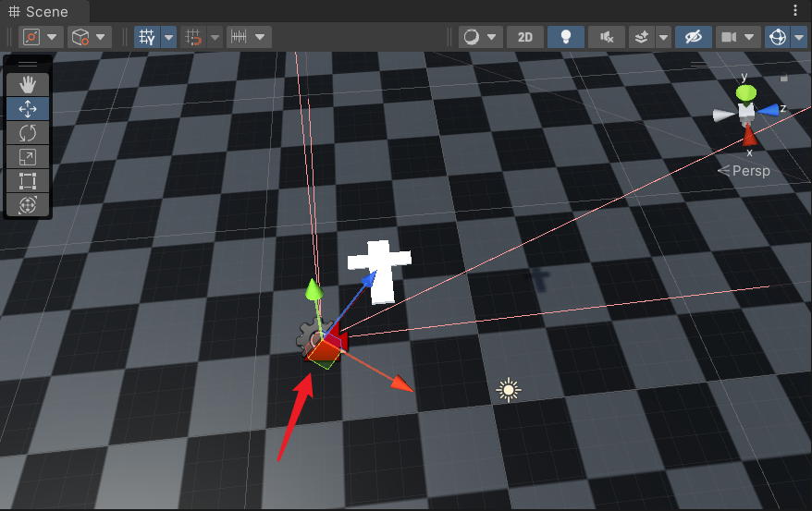Screen dimensions: 812x511
Task: Click the green Y axis cone on orientation gizmo
Action: point(746,93)
